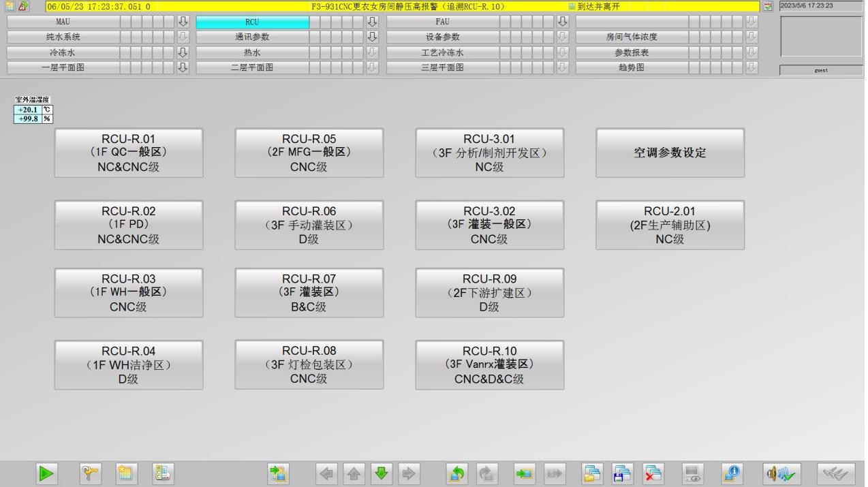868x487 pixels.
Task: Select RCU-R.10 3F Vanrx灌装区
Action: pos(489,365)
